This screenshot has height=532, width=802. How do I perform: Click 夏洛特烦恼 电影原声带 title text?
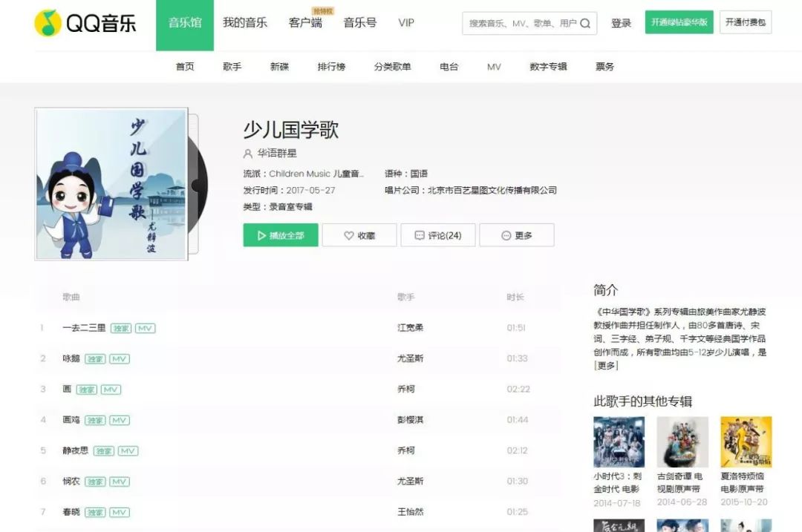[742, 482]
